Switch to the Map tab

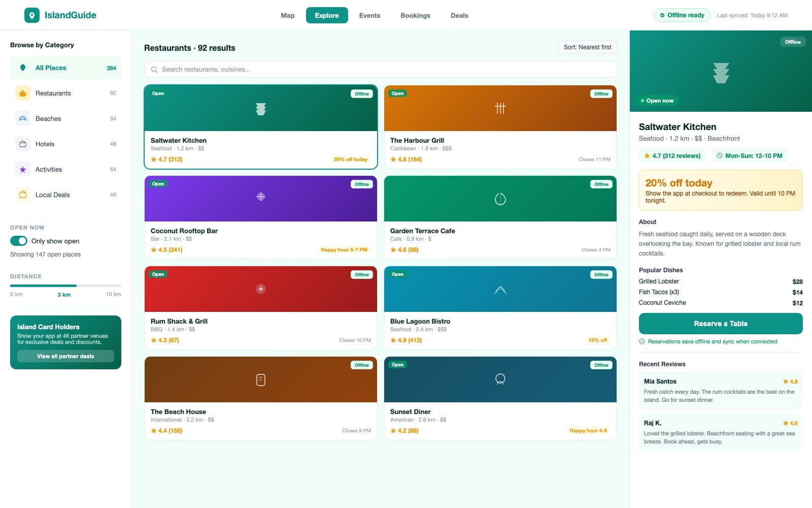(288, 15)
